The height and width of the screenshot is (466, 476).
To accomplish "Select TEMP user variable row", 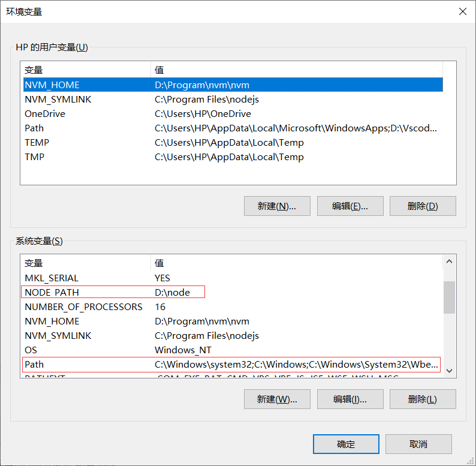I will (x=37, y=143).
